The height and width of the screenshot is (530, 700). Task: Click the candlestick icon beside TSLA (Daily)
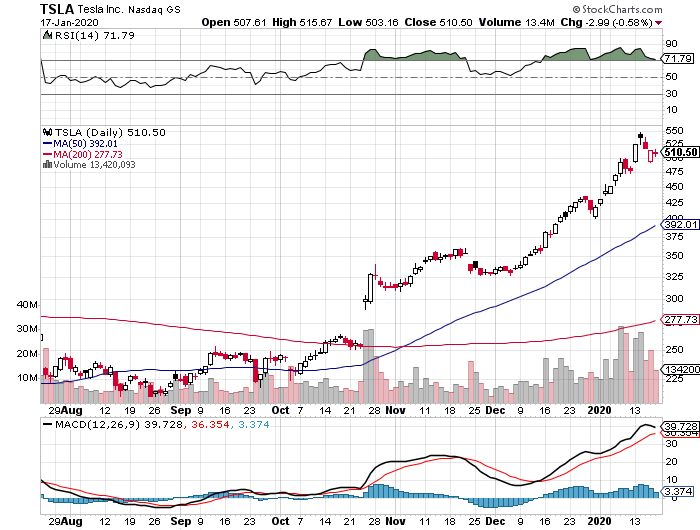[47, 132]
